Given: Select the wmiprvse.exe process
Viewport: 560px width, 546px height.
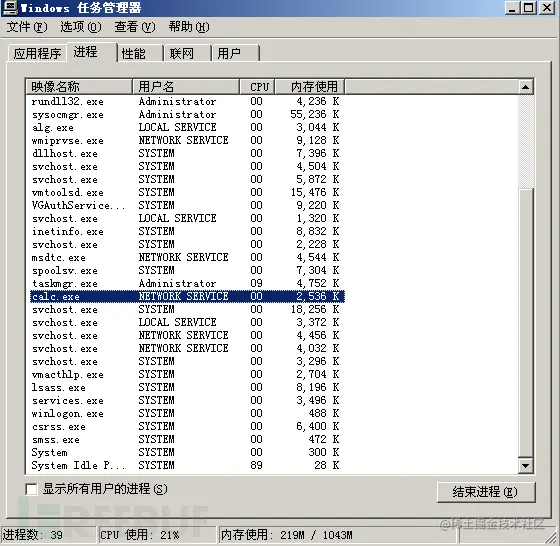Looking at the screenshot, I should point(187,140).
